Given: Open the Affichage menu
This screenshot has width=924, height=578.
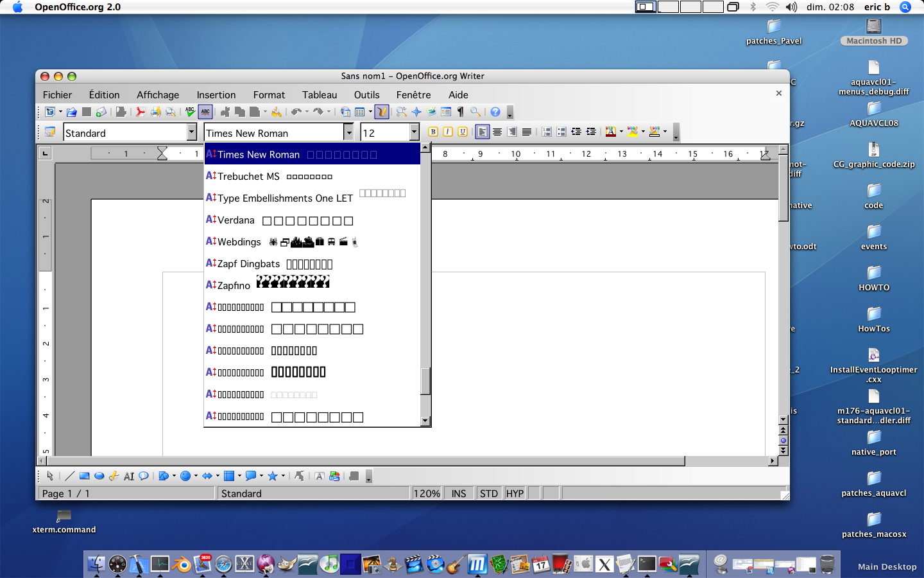Looking at the screenshot, I should (158, 94).
